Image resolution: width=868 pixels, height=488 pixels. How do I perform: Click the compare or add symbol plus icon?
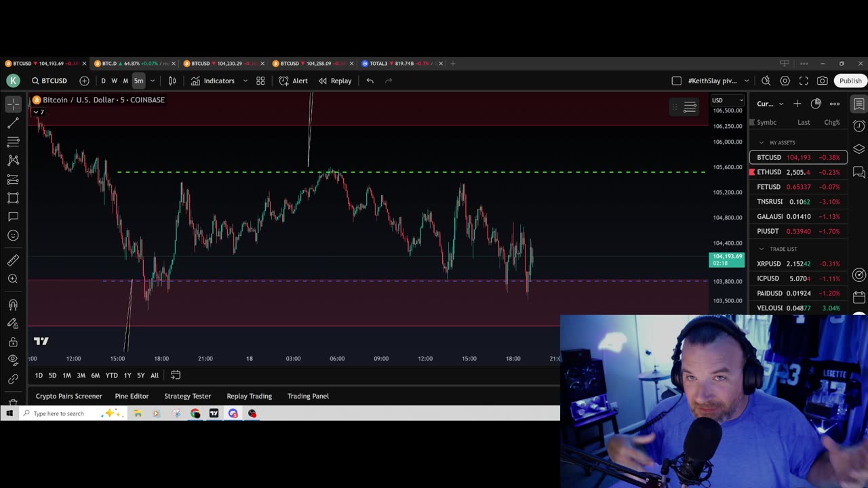point(84,81)
